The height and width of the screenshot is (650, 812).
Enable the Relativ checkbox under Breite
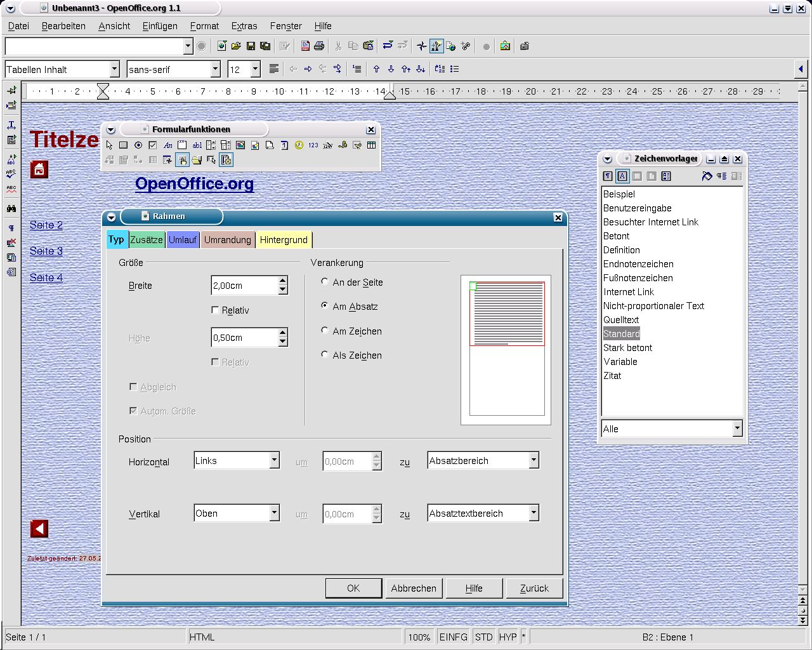(215, 310)
